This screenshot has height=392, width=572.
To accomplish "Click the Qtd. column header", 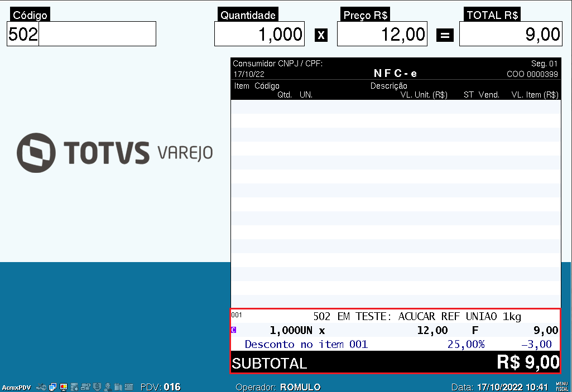I will click(285, 95).
